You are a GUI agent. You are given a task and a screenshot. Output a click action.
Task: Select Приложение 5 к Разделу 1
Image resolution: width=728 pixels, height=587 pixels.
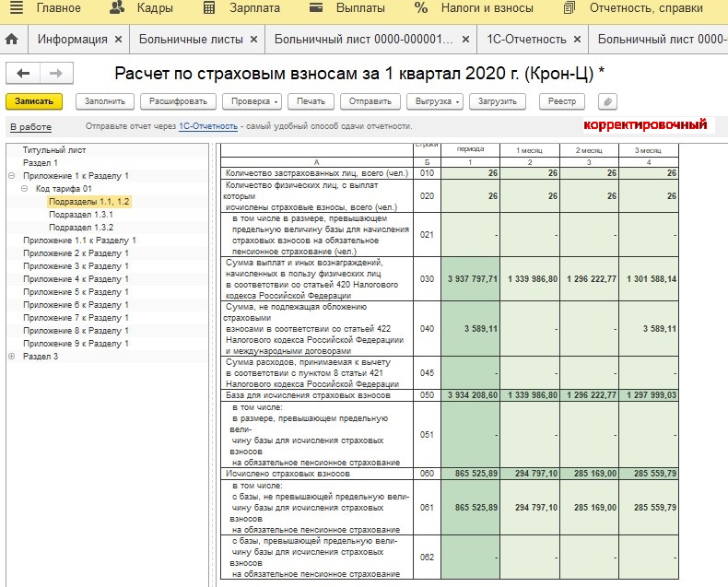pyautogui.click(x=76, y=292)
